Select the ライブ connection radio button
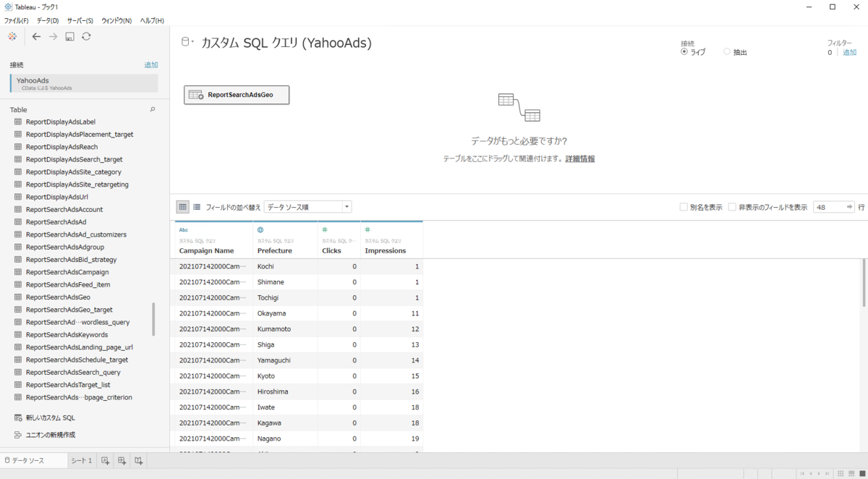The height and width of the screenshot is (479, 868). (x=684, y=52)
